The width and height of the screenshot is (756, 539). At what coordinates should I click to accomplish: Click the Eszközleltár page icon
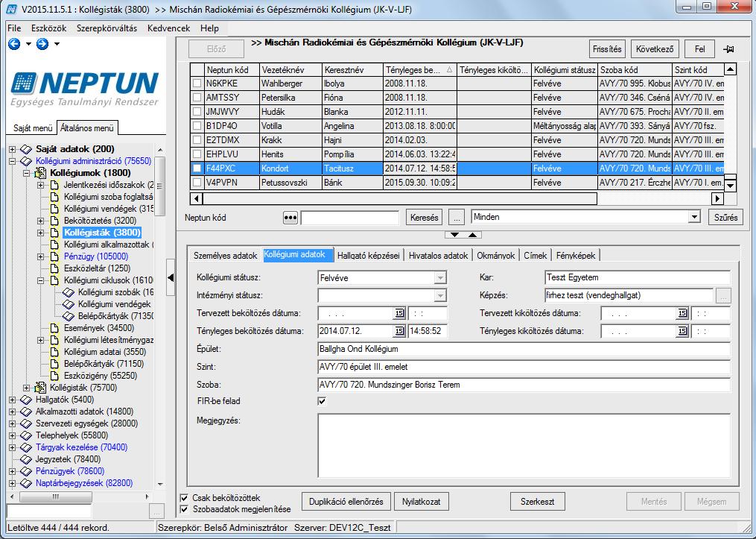click(54, 268)
